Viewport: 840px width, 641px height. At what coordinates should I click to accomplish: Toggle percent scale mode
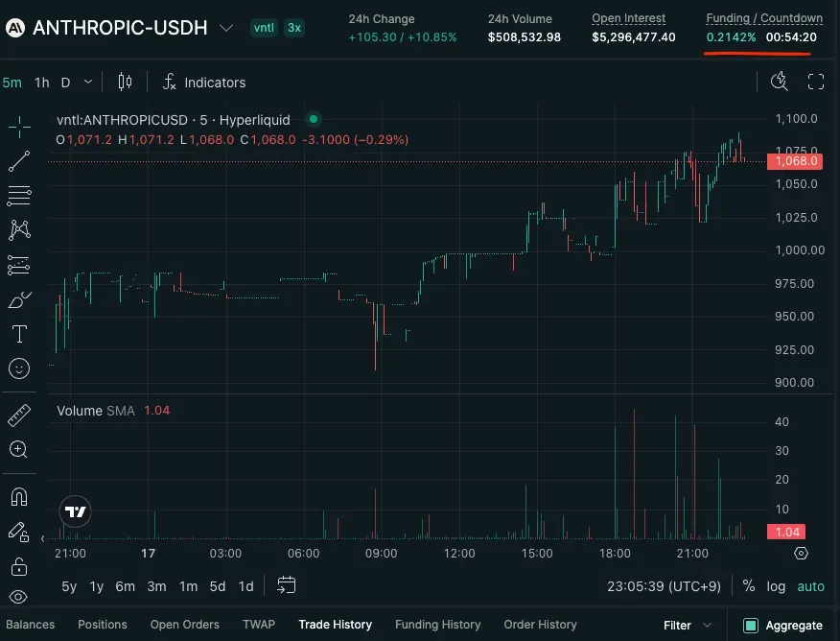coord(749,585)
